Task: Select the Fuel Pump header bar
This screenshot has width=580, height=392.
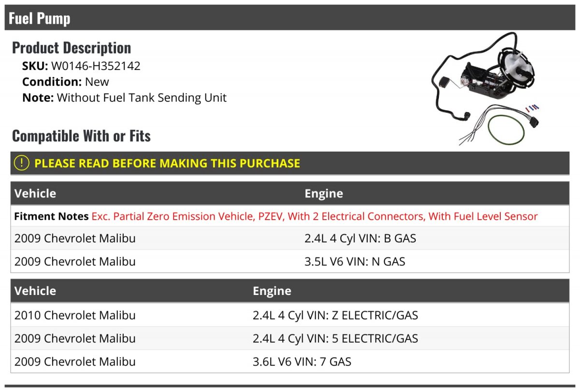Action: pos(290,18)
